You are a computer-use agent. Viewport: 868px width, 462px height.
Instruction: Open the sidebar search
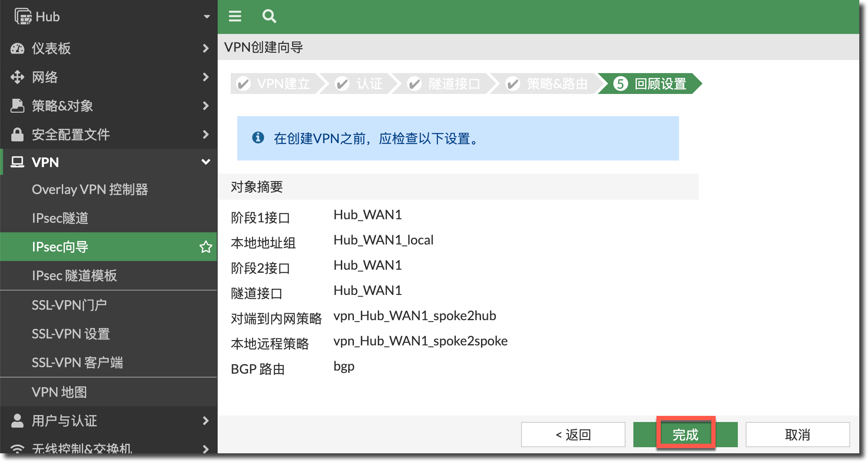pyautogui.click(x=269, y=16)
